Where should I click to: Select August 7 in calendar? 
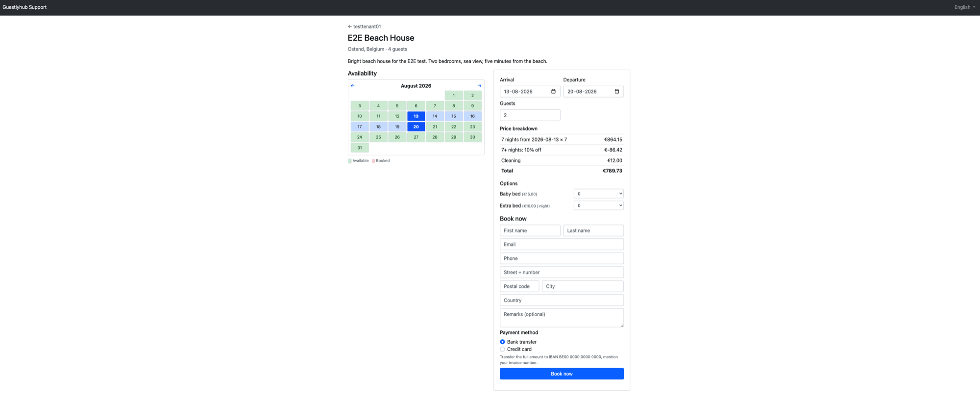coord(435,106)
